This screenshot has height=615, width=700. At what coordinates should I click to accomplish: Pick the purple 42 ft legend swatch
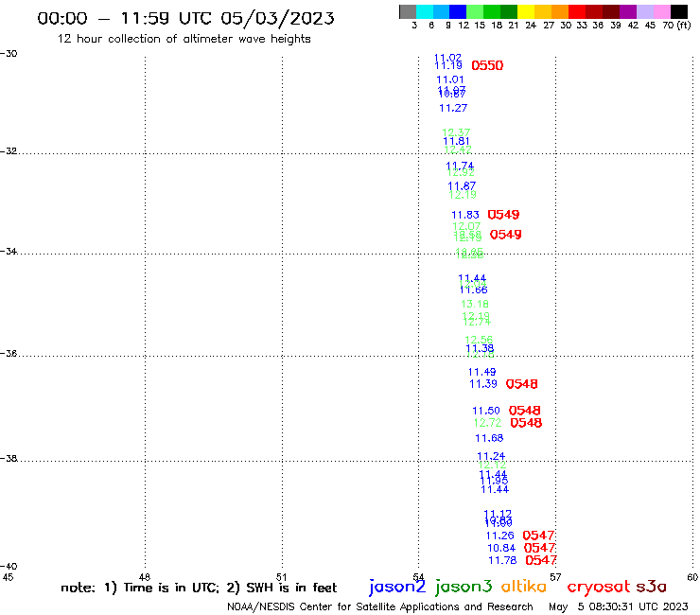pos(627,11)
